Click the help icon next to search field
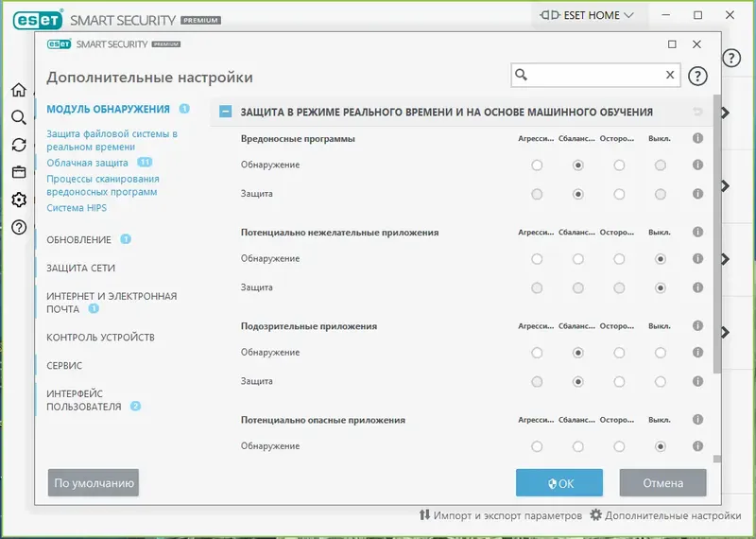This screenshot has height=539, width=756. click(x=697, y=76)
